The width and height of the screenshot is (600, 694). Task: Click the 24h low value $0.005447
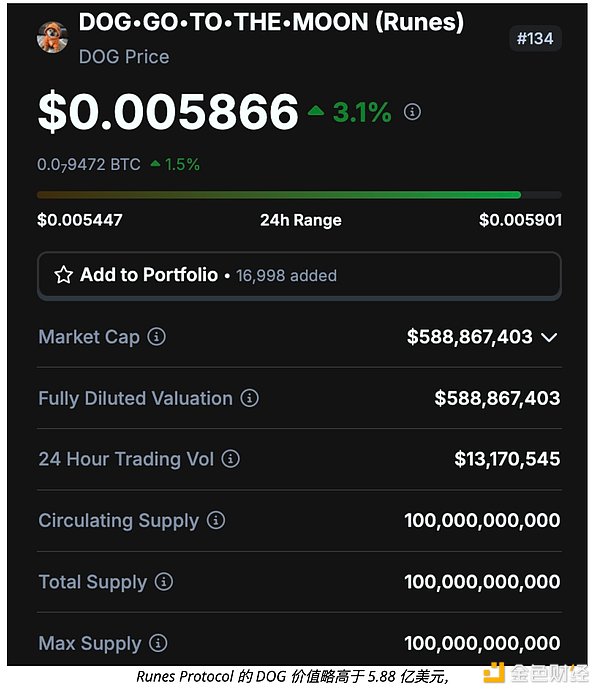(x=78, y=220)
